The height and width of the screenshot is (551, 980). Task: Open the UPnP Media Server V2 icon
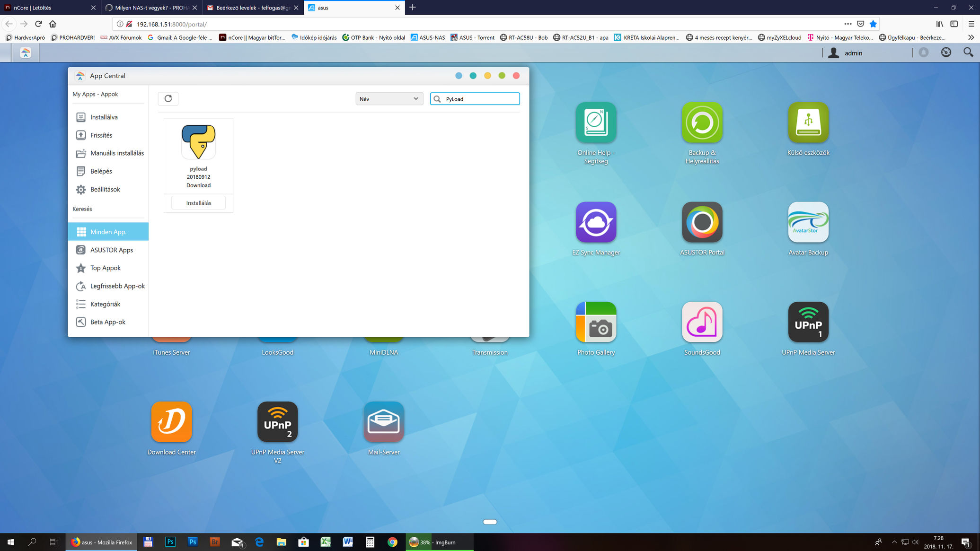[277, 421]
